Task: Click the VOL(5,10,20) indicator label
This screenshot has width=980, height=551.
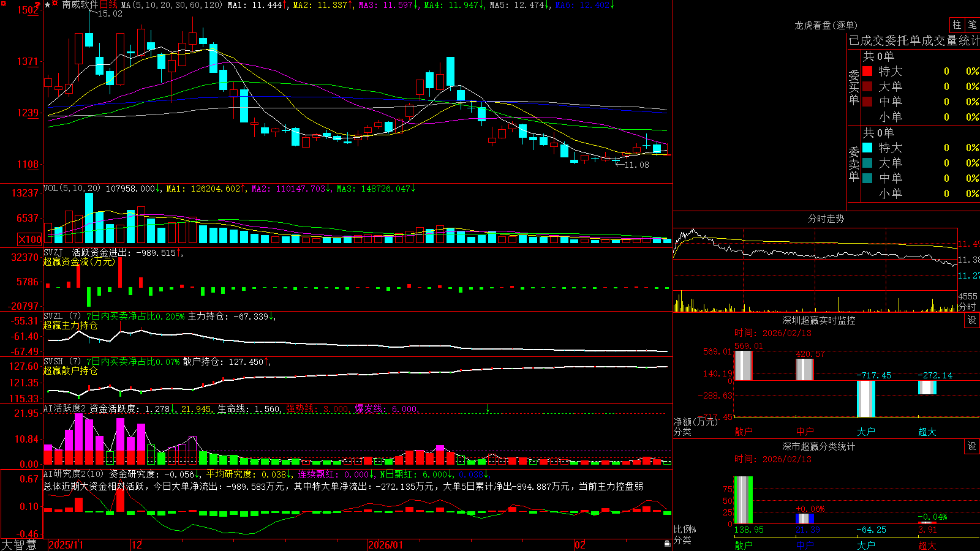Action: (72, 189)
